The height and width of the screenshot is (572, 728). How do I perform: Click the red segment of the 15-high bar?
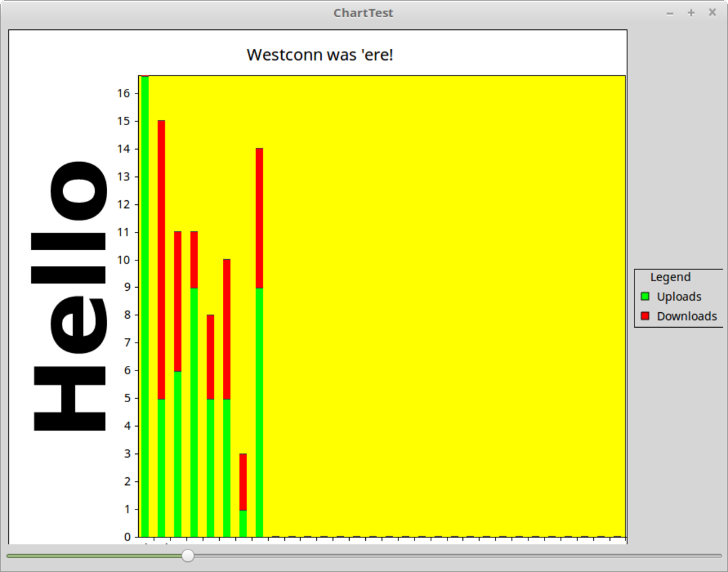161,260
